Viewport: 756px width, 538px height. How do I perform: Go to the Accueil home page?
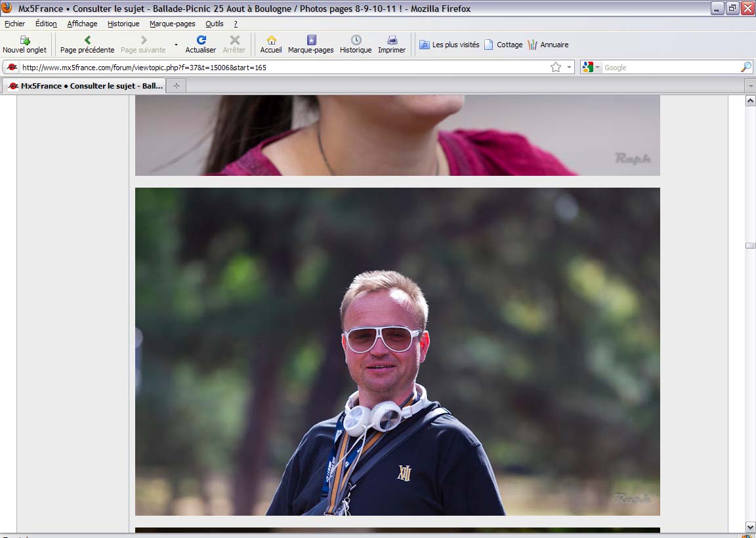(271, 45)
